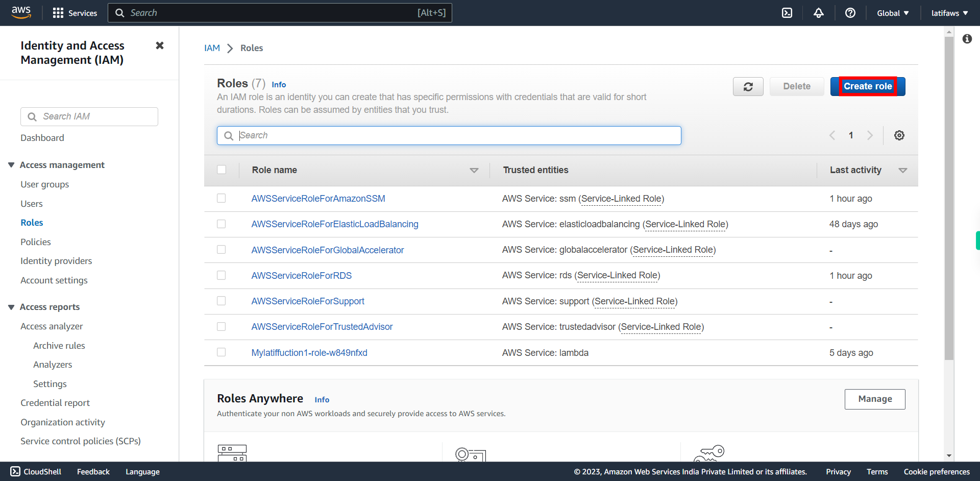Viewport: 980px width, 481px height.
Task: Open Dashboard in IAM sidebar
Action: click(42, 138)
